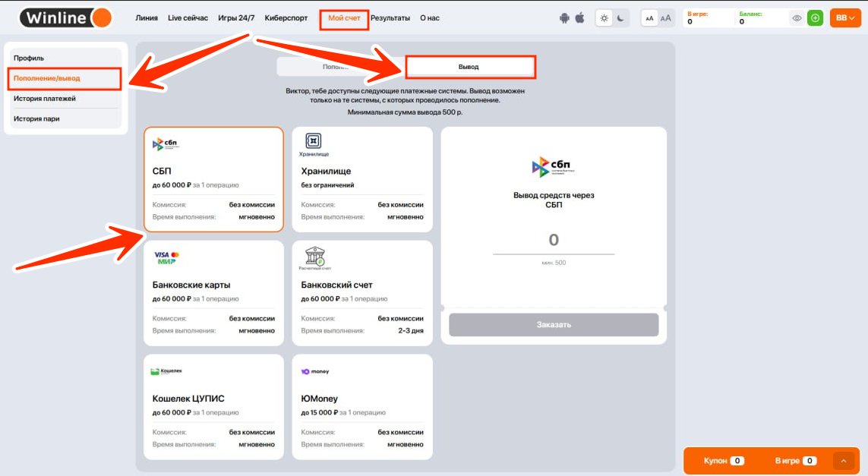
Task: Open the BB user account dropdown
Action: [845, 18]
